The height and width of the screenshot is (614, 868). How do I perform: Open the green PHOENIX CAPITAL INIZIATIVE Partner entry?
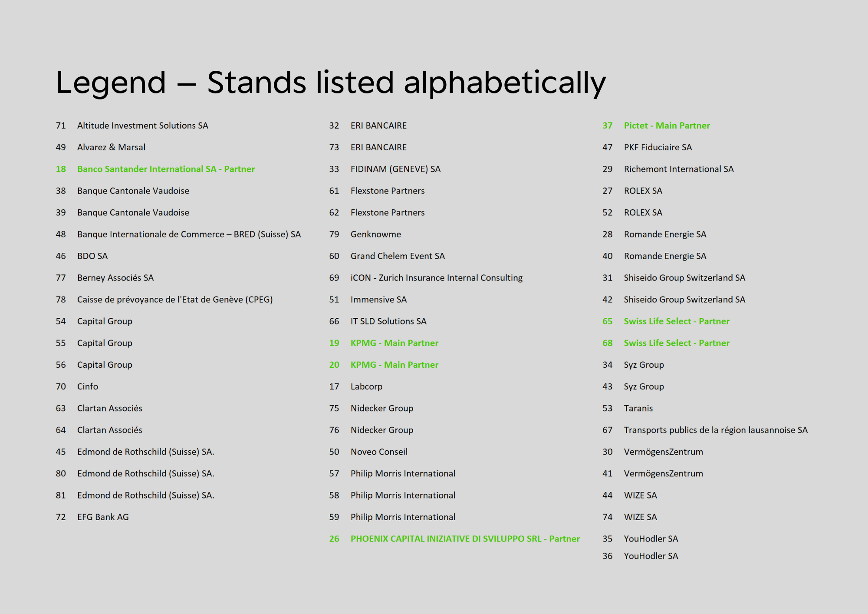tap(465, 538)
